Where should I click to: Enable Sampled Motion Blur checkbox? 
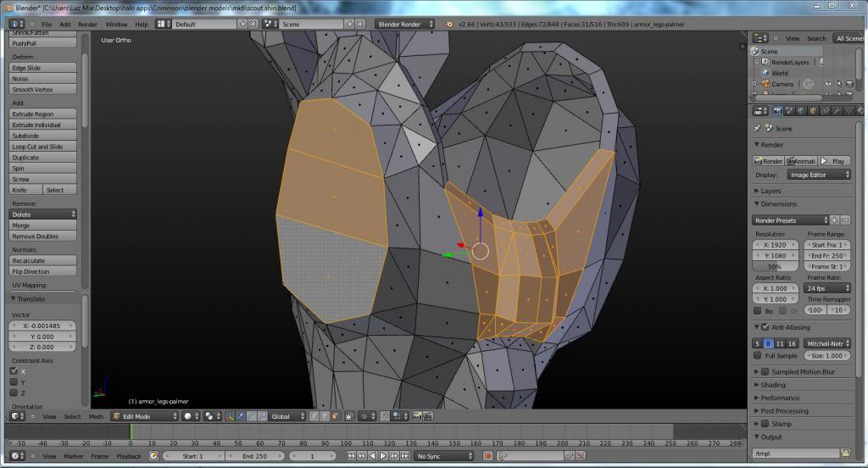[765, 371]
